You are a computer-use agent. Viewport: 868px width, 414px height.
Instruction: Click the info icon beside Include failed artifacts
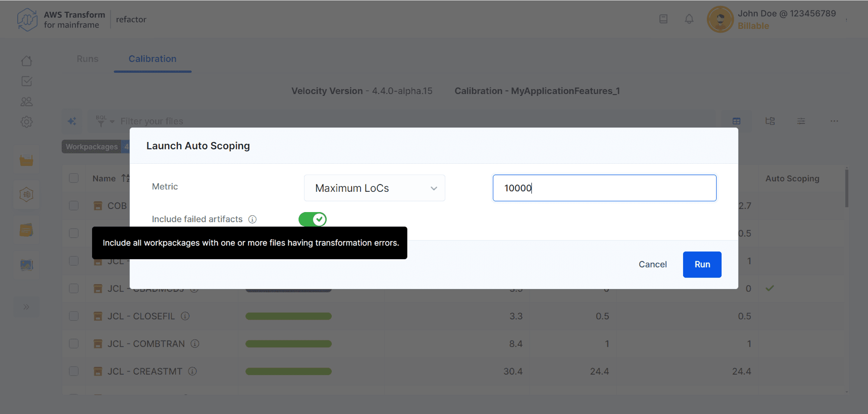click(x=253, y=219)
